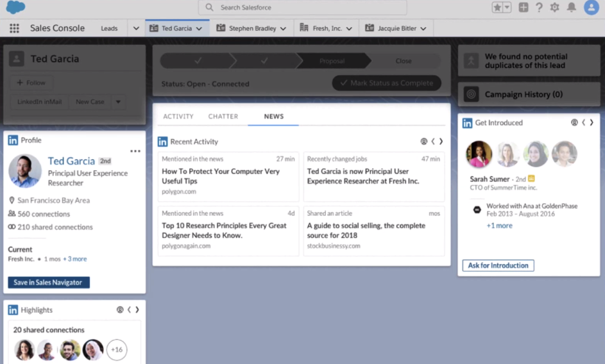Image resolution: width=605 pixels, height=364 pixels.
Task: Select the Leads navigation item
Action: point(109,28)
